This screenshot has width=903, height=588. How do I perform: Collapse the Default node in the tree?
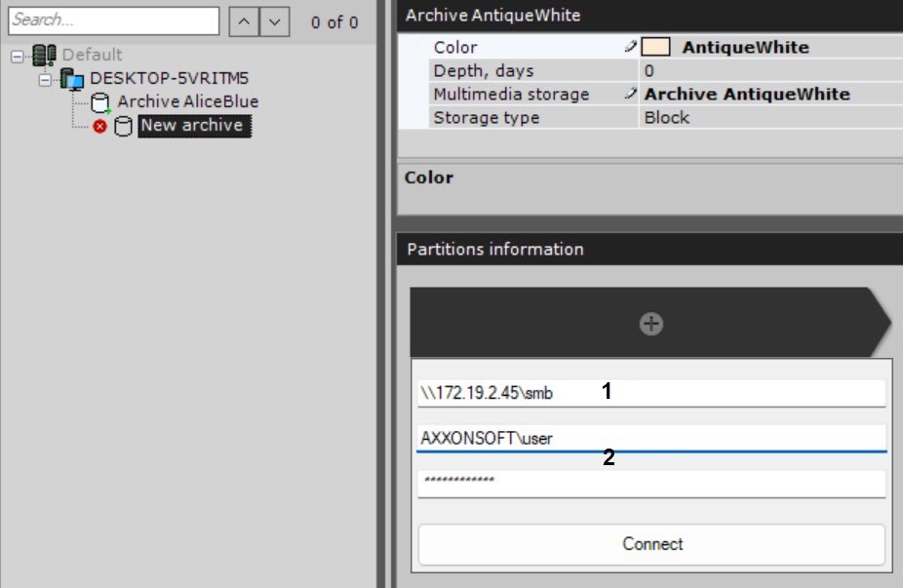[18, 57]
